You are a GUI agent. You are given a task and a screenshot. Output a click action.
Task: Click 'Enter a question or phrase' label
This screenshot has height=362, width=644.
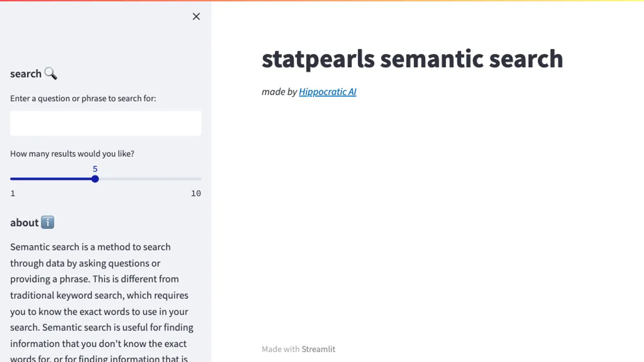click(x=83, y=98)
